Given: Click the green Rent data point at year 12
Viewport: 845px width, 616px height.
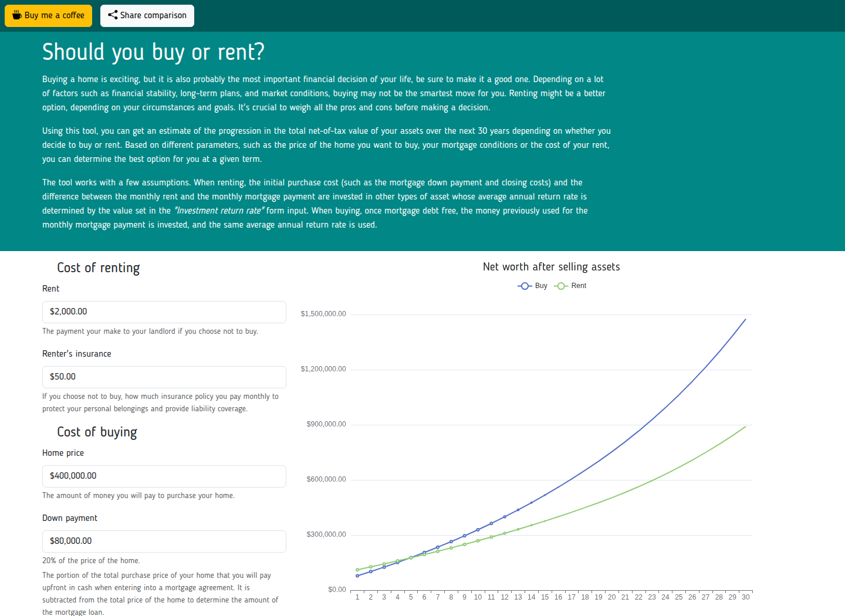Looking at the screenshot, I should pyautogui.click(x=505, y=533).
